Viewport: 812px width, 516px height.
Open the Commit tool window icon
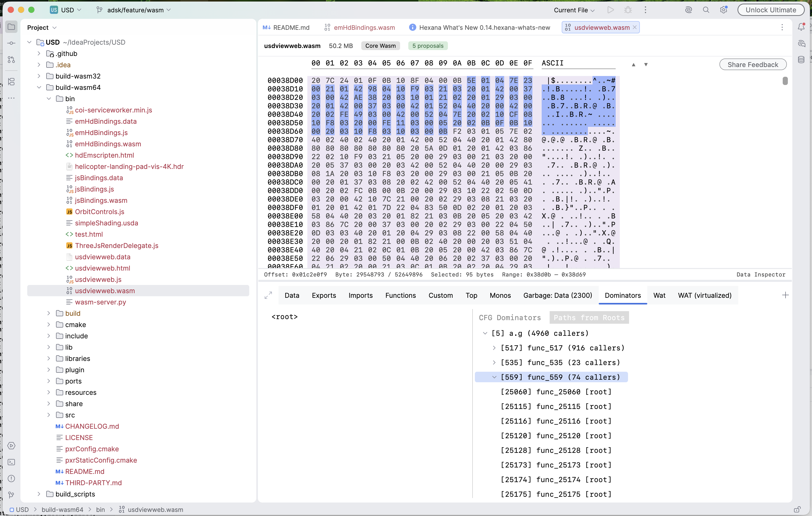click(x=12, y=43)
